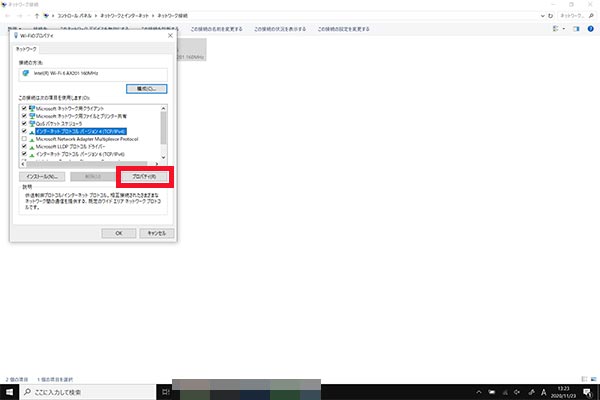The height and width of the screenshot is (400, 600).
Task: Toggle the TCP/IPv6 protocol checkbox
Action: point(23,155)
